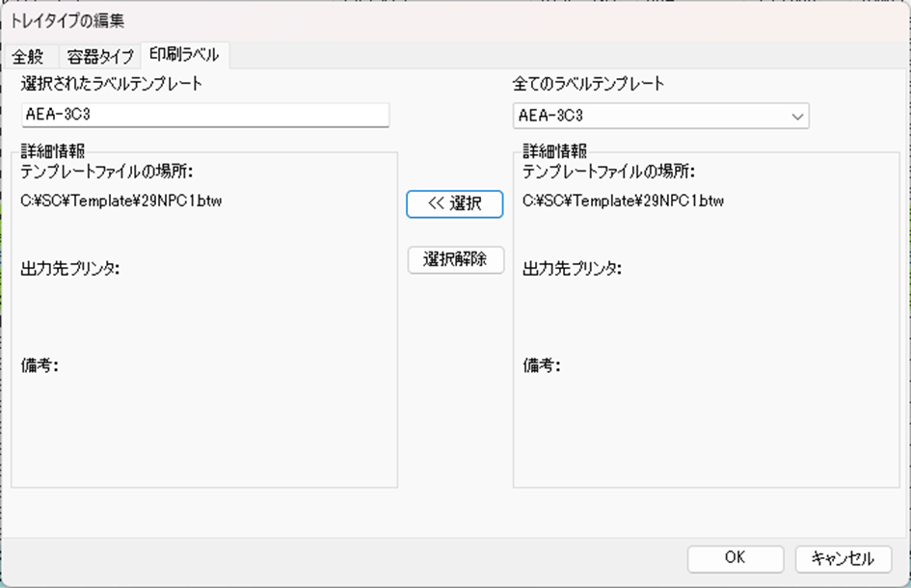Viewport: 911px width, 588px height.
Task: Select the 印刷ラベル tab
Action: tap(184, 55)
